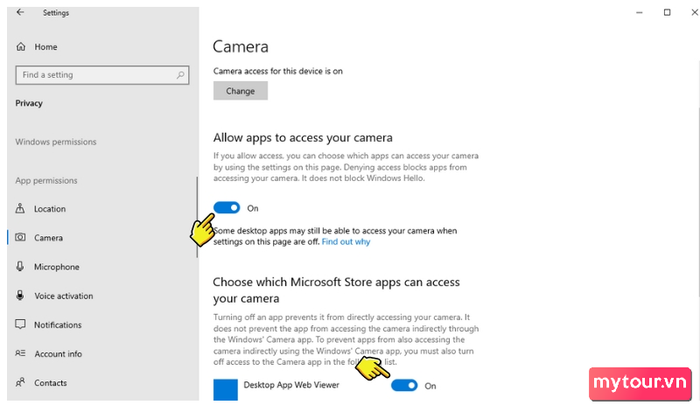Open the Find out why link

346,242
